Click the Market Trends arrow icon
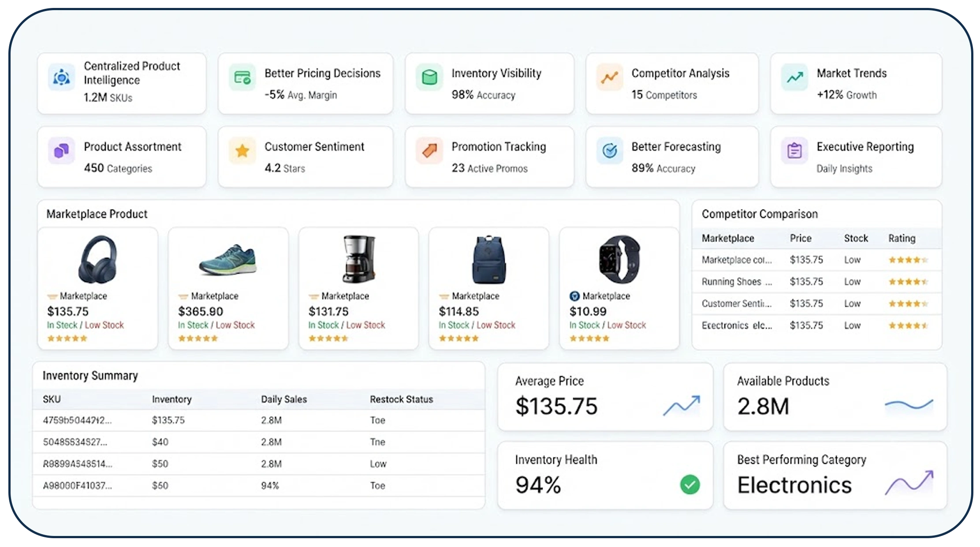The width and height of the screenshot is (980, 547). [795, 78]
